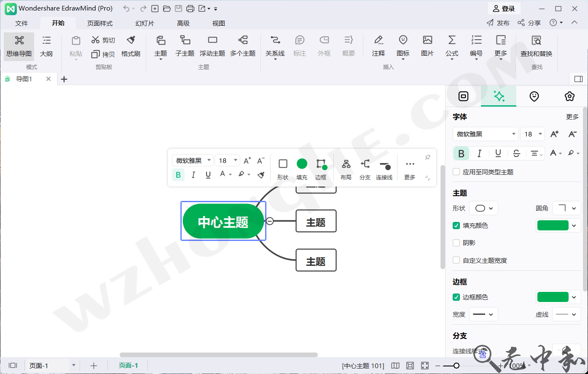This screenshot has width=588, height=374.
Task: Open the 微软雅黑 font dropdown in right panel
Action: [x=486, y=134]
